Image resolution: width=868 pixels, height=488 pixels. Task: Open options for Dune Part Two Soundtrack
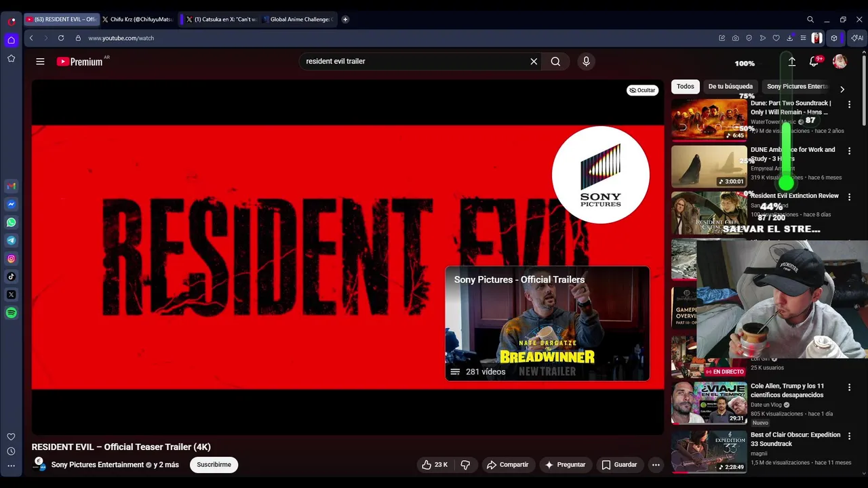[x=849, y=104]
